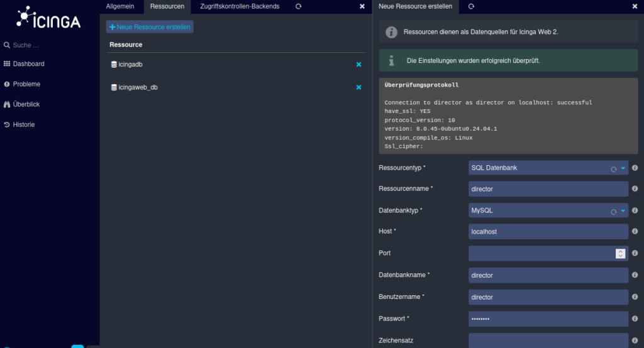Viewport: 644px width, 348px height.
Task: Remove the icingaweb_db resource
Action: 358,87
